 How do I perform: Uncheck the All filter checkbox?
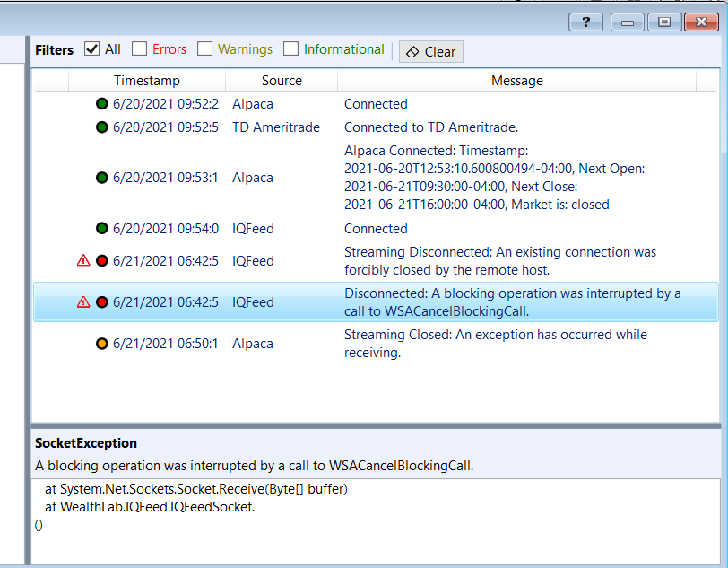[x=92, y=48]
